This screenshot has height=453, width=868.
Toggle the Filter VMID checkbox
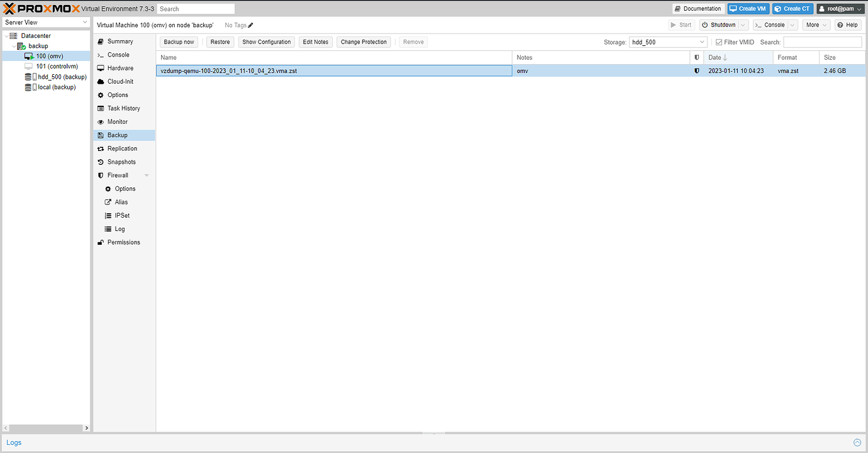(x=719, y=42)
